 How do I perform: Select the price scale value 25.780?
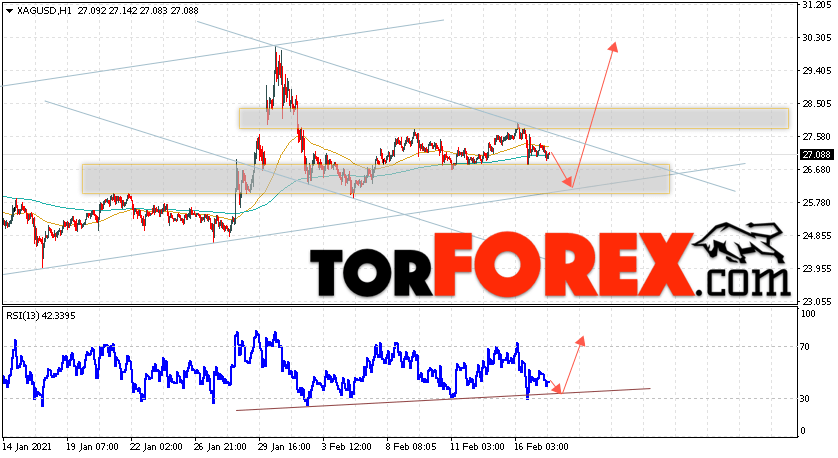[x=816, y=203]
